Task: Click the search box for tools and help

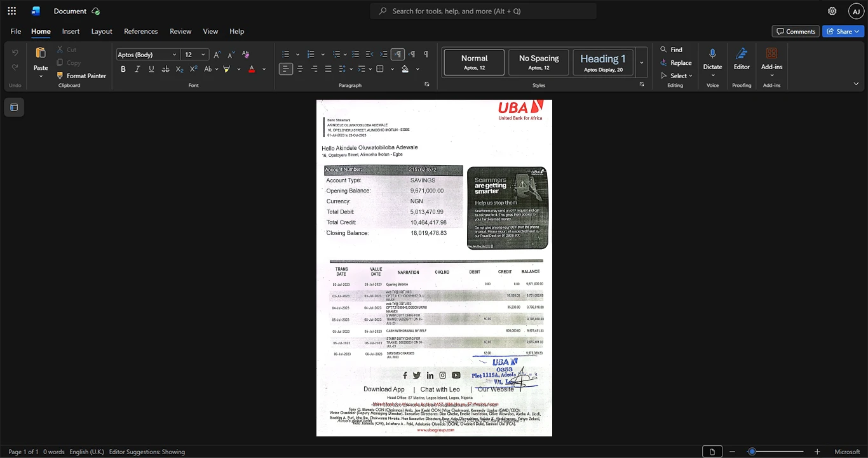Action: pyautogui.click(x=484, y=11)
